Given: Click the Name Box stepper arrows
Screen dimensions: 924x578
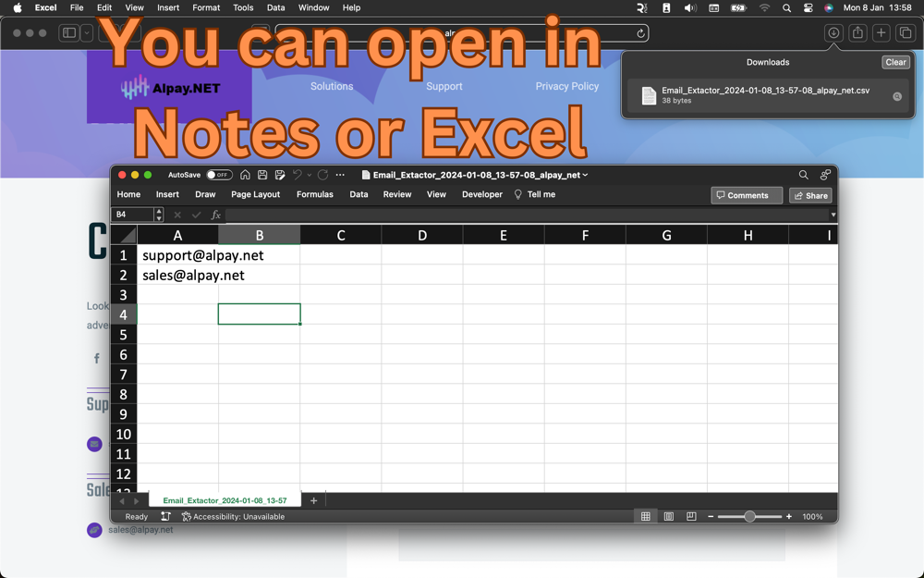Looking at the screenshot, I should coord(159,215).
